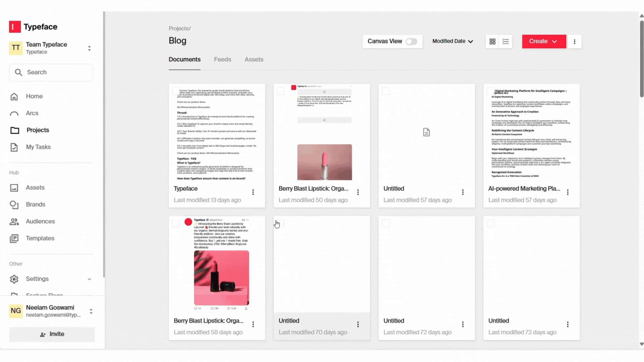Open Audiences from the sidebar
This screenshot has height=362, width=644.
40,222
